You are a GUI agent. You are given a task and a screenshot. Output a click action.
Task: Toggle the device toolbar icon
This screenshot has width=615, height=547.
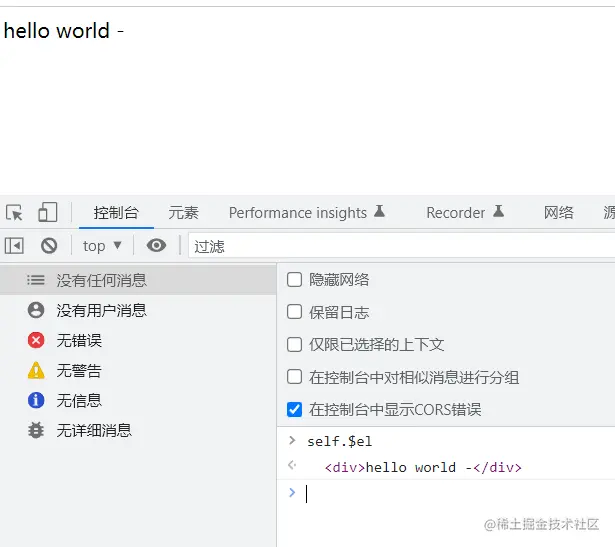click(47, 212)
